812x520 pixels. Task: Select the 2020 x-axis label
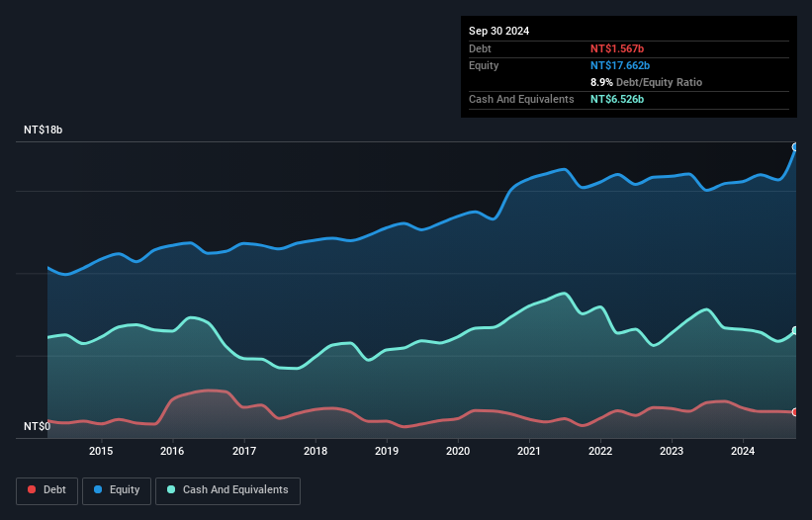click(x=458, y=451)
